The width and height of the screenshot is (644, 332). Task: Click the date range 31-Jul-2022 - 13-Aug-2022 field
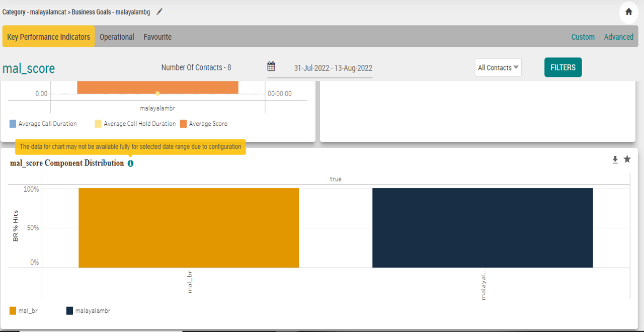[x=333, y=68]
